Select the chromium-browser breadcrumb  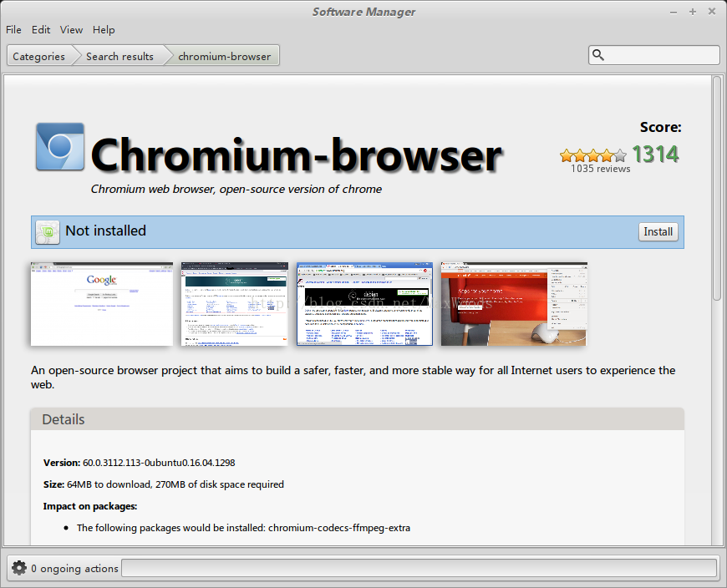[225, 56]
